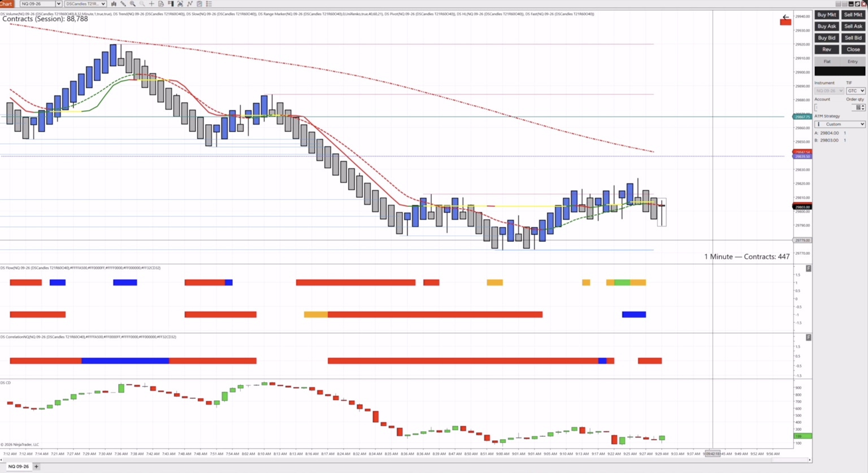
Task: Click the Flat position status cell
Action: tap(827, 62)
